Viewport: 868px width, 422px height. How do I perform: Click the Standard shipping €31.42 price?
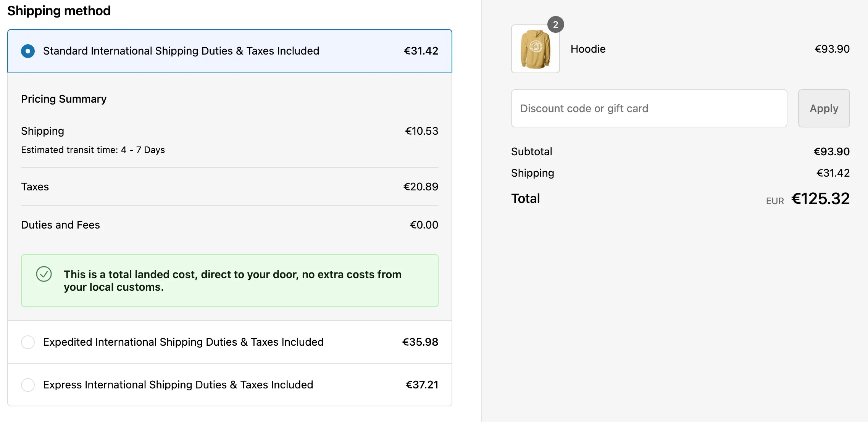[421, 51]
